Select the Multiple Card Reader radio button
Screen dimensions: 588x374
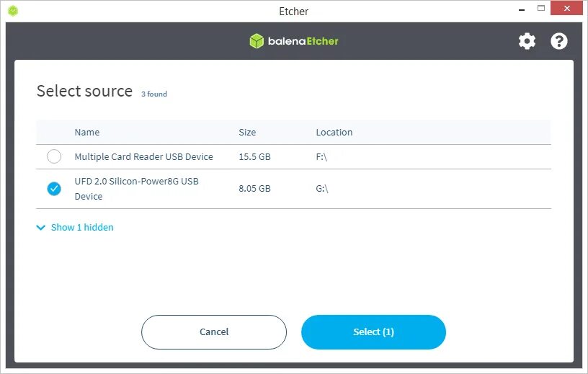click(54, 156)
